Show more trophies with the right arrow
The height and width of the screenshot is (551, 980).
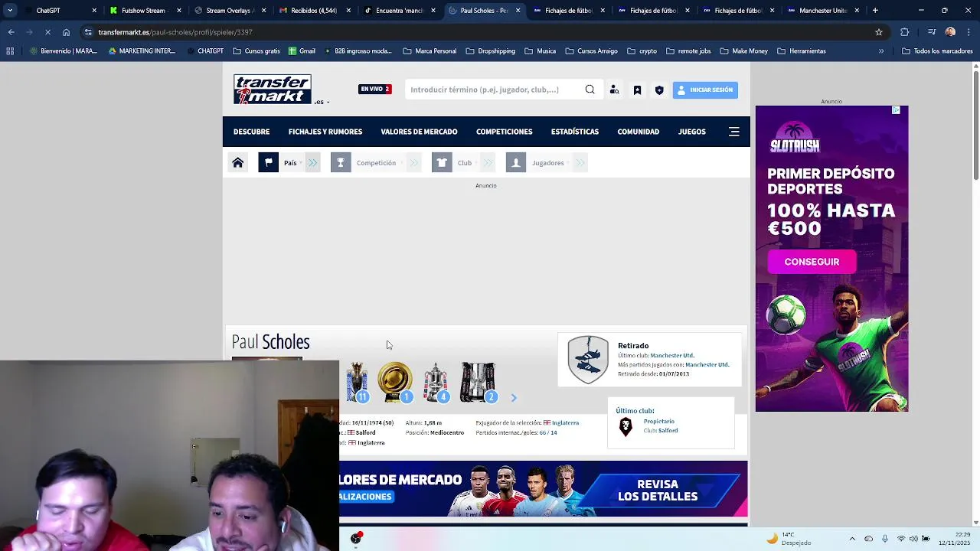(514, 398)
